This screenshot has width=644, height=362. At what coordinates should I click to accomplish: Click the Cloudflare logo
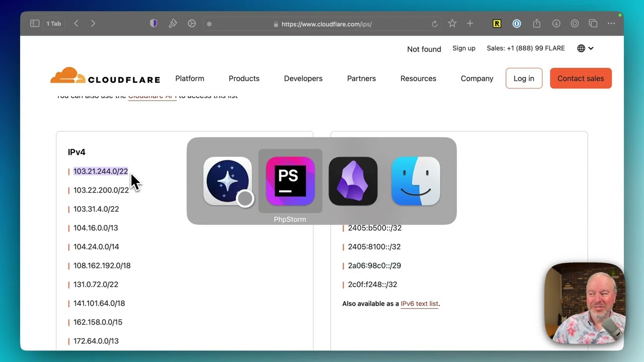[x=105, y=76]
